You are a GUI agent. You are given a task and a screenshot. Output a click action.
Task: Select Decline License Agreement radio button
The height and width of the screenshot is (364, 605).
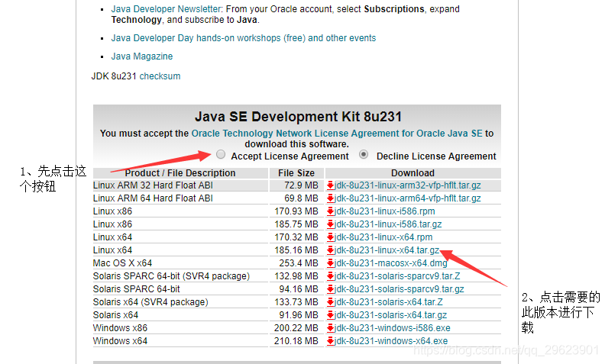[x=364, y=155]
